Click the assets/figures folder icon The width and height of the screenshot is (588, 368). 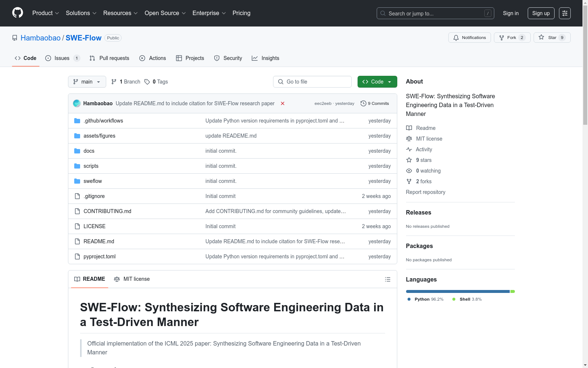pos(77,136)
